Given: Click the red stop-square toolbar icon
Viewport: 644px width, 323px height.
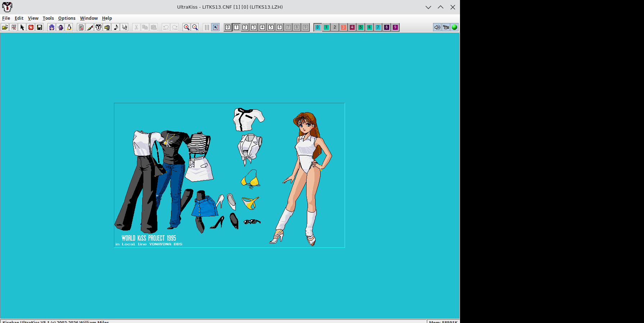Looking at the screenshot, I should [31, 27].
